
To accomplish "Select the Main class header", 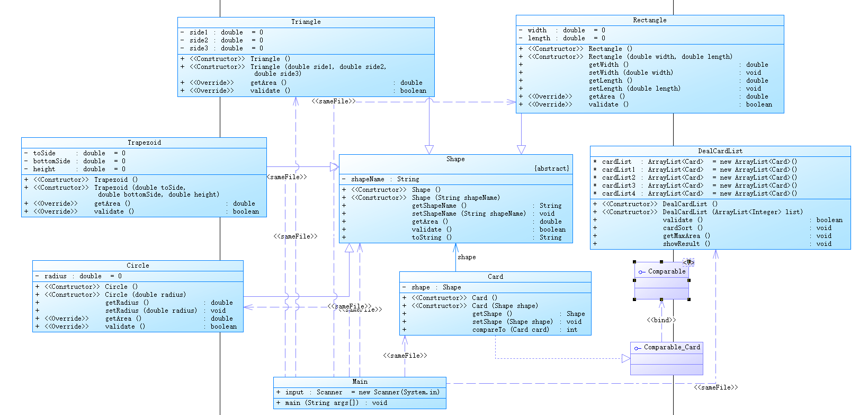I will [x=360, y=382].
